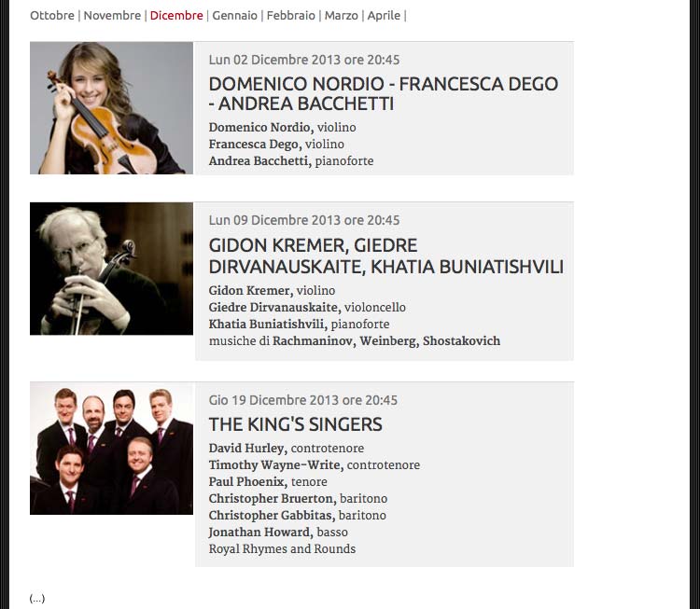The image size is (700, 609).
Task: Select the Dicembre month tab
Action: [176, 16]
